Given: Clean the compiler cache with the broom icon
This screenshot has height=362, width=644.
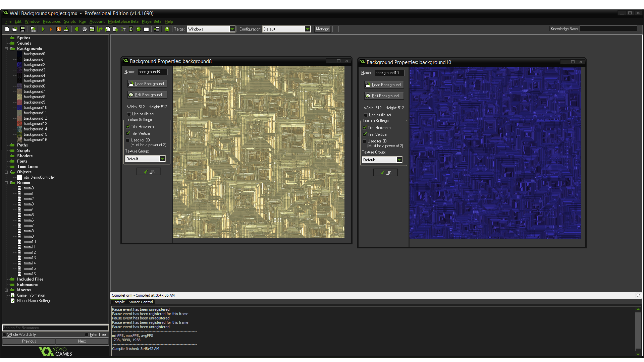Looking at the screenshot, I should [x=66, y=29].
